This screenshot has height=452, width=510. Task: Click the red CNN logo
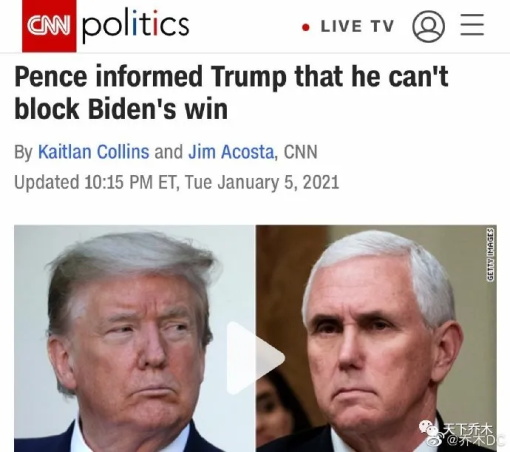pos(49,26)
